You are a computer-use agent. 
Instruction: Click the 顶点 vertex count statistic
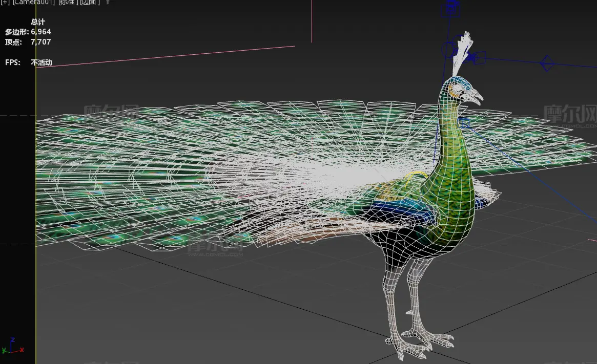(x=28, y=42)
